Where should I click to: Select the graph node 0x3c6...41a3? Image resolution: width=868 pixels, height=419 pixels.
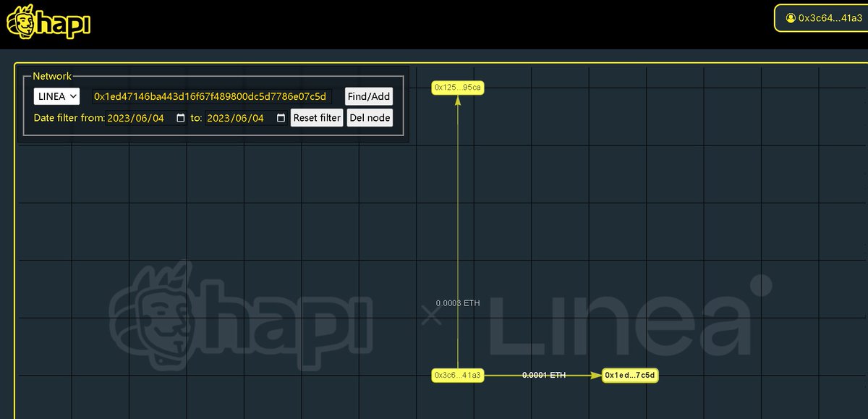pos(458,375)
